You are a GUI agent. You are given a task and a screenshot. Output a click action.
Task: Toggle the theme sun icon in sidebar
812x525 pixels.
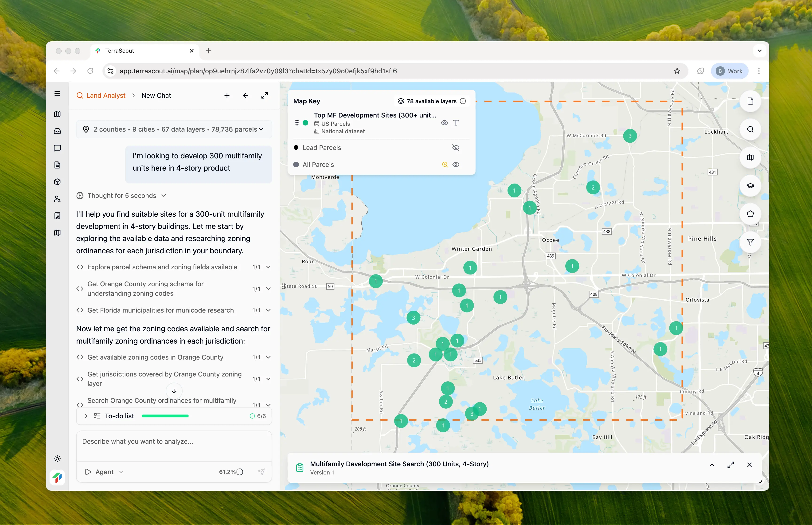(57, 458)
